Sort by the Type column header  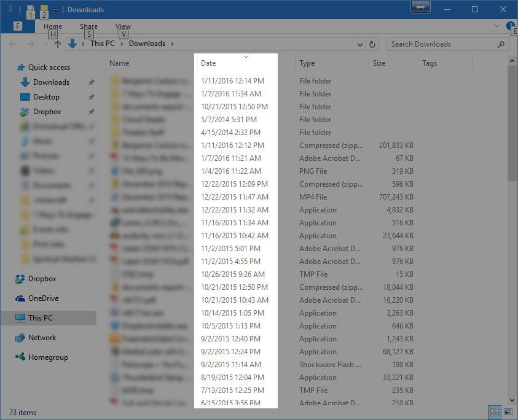pyautogui.click(x=307, y=63)
